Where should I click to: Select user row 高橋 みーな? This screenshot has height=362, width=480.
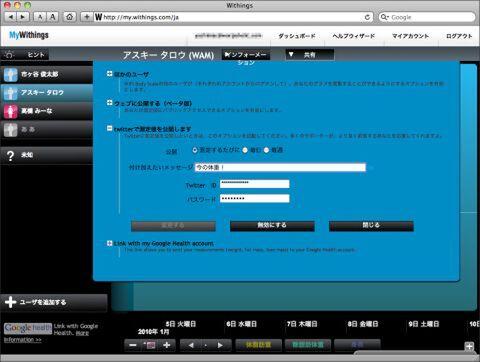(47, 111)
